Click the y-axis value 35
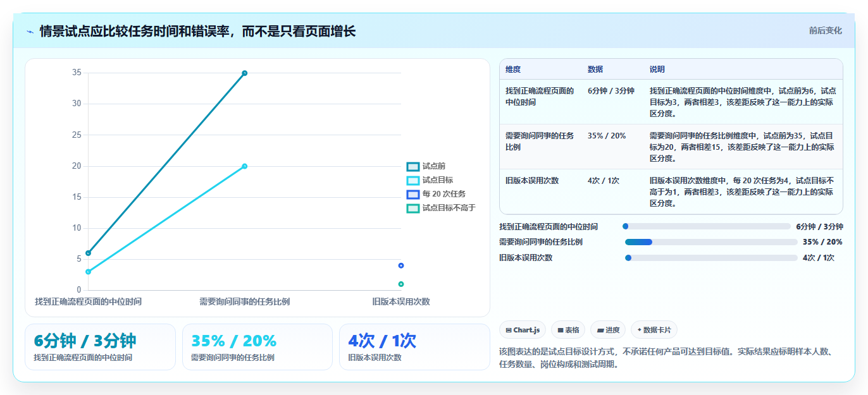The width and height of the screenshot is (868, 395). point(77,73)
